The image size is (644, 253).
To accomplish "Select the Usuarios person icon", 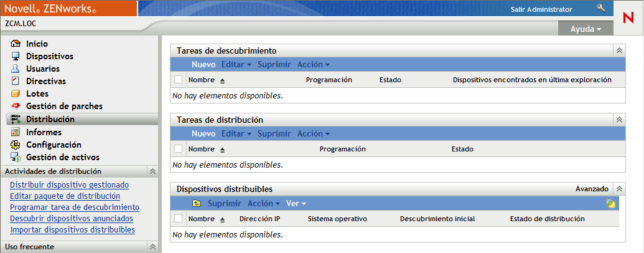I will point(16,69).
